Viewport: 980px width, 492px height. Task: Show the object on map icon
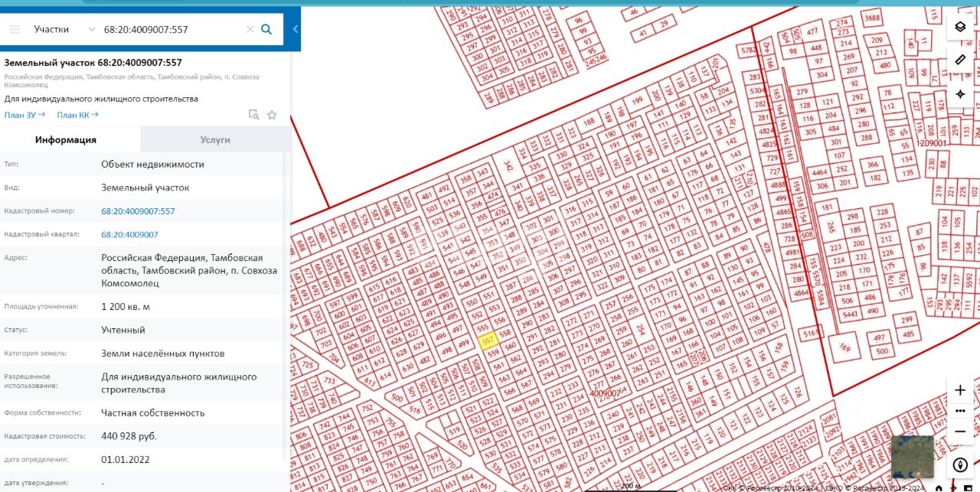tap(253, 115)
